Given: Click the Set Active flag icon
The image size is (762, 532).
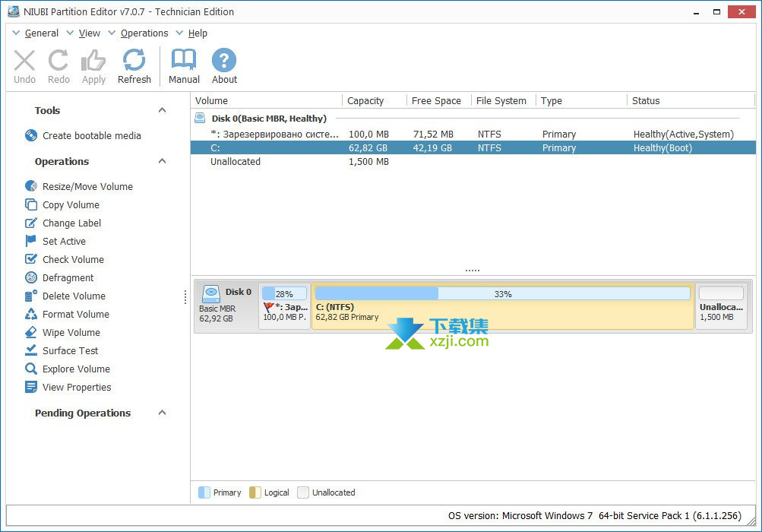Looking at the screenshot, I should [x=31, y=241].
